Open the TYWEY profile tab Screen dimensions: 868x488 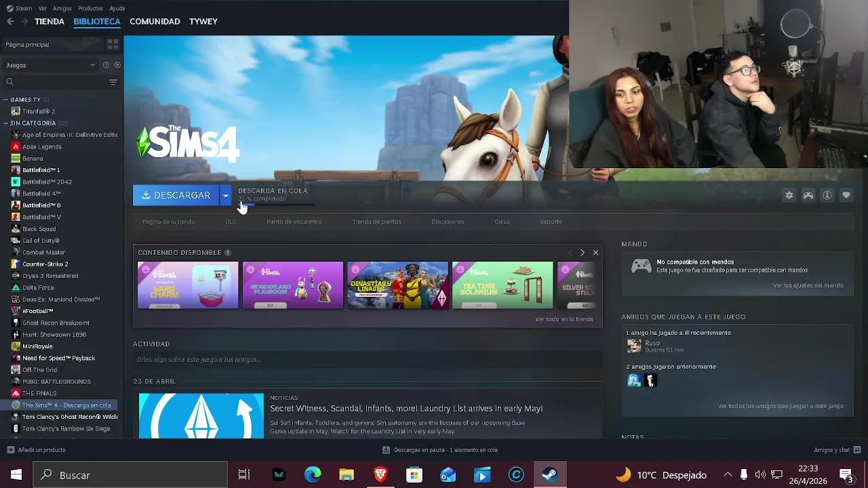click(x=203, y=22)
